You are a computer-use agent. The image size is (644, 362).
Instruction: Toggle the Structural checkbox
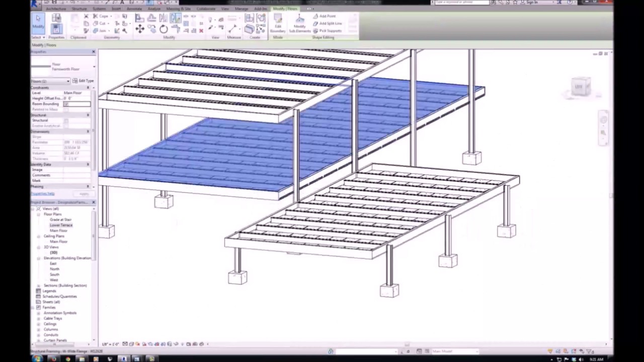point(66,121)
